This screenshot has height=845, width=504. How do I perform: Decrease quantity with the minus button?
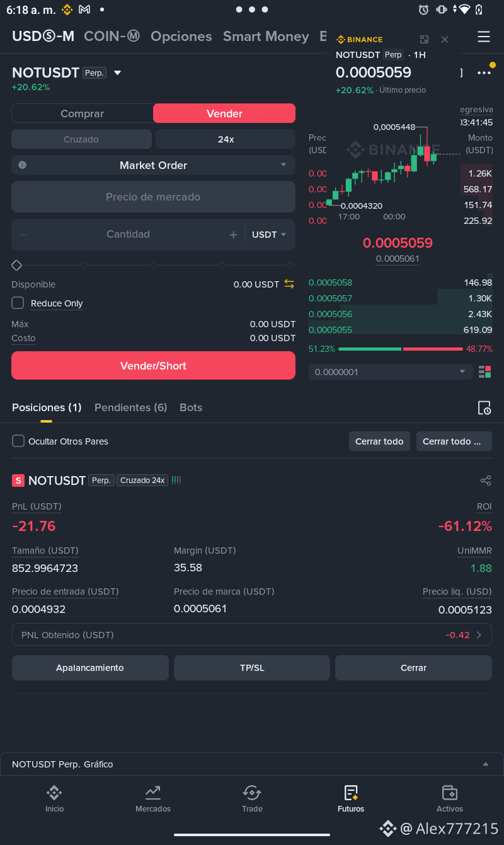point(23,235)
